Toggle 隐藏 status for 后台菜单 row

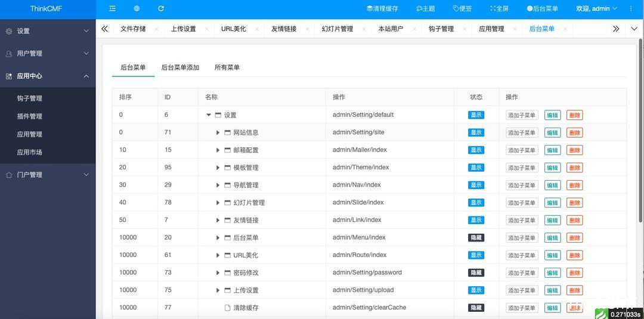coord(476,238)
